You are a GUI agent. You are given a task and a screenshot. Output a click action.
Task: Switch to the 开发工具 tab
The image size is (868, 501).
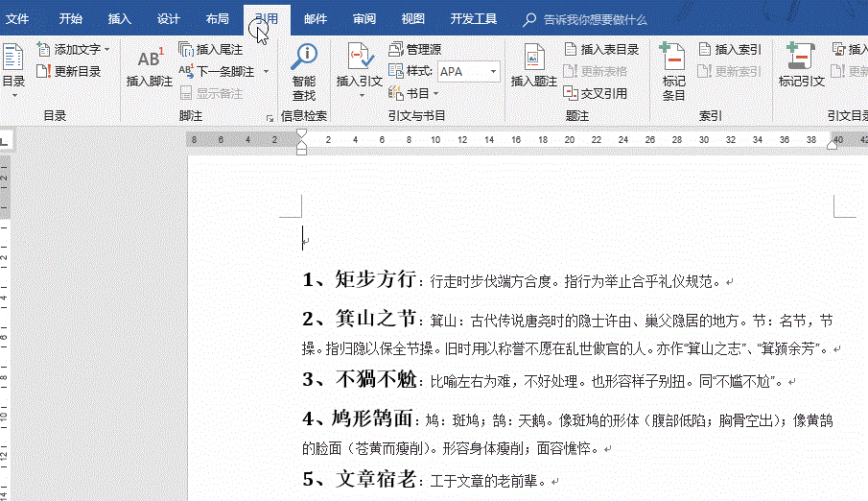pyautogui.click(x=473, y=19)
